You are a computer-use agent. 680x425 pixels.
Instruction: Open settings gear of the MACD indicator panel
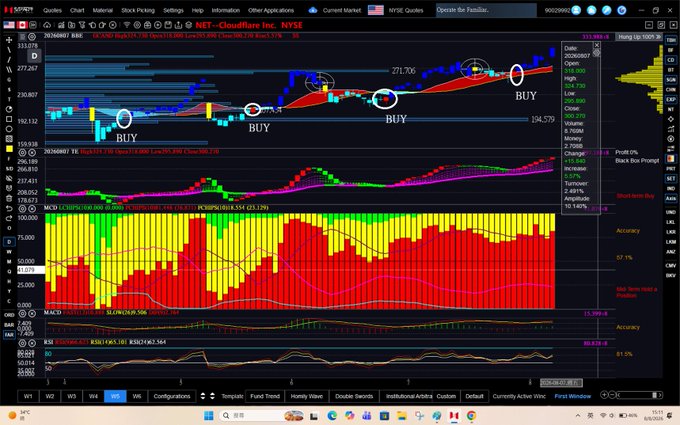click(x=22, y=313)
